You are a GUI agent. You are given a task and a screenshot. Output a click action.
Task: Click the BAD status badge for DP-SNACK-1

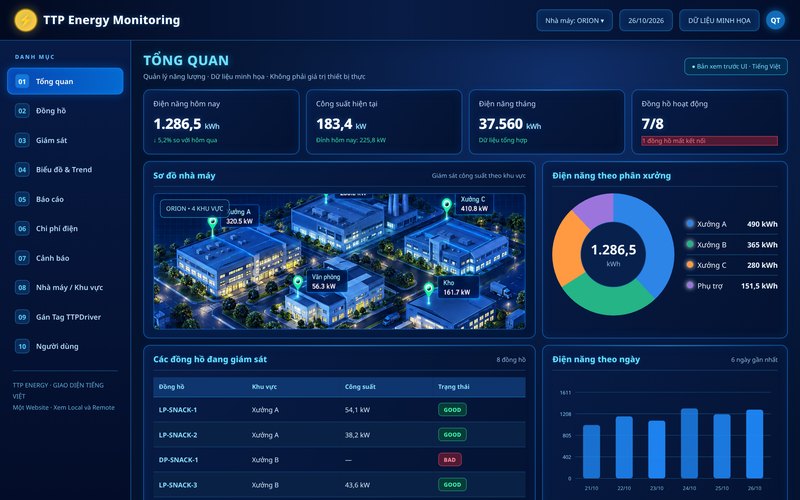pos(449,460)
